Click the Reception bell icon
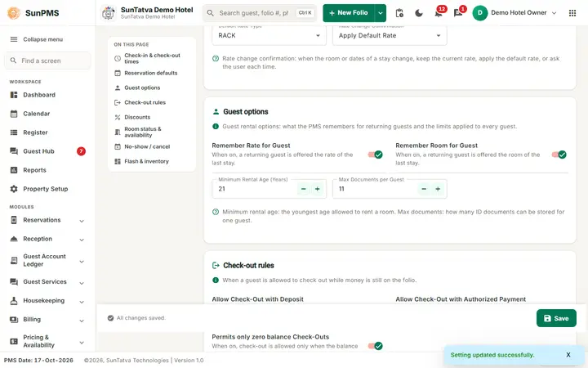This screenshot has height=368, width=588. [x=14, y=239]
